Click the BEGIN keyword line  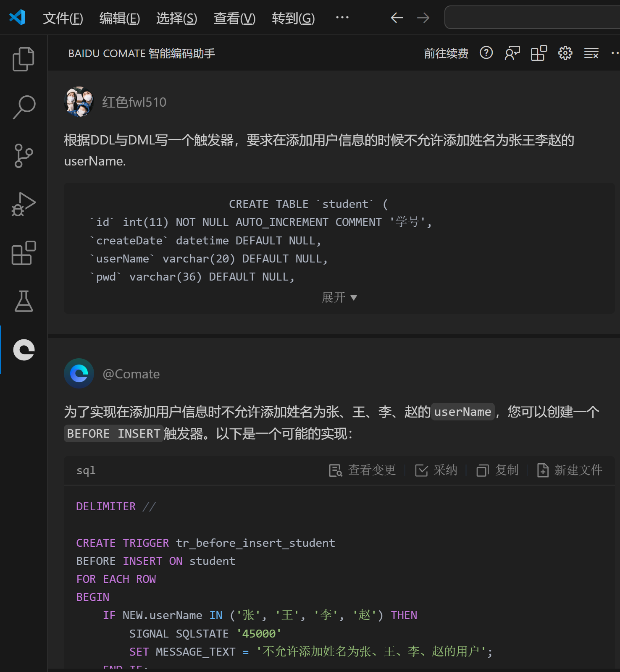coord(93,597)
